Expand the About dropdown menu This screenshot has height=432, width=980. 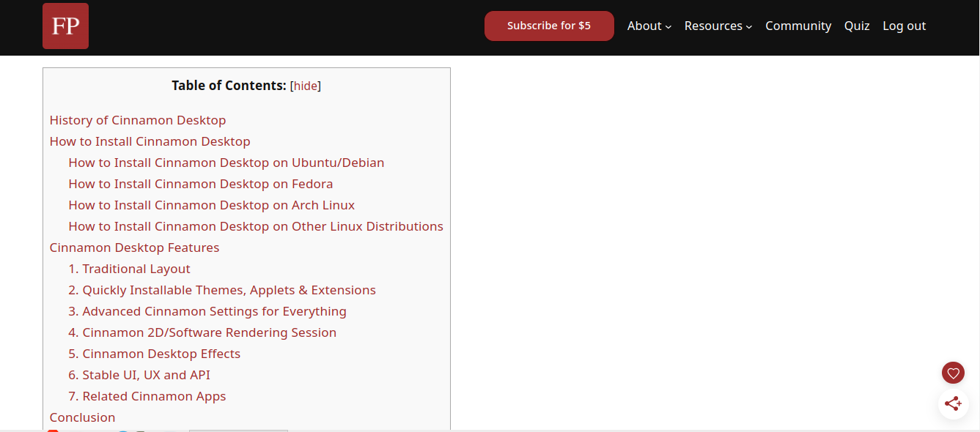(649, 26)
